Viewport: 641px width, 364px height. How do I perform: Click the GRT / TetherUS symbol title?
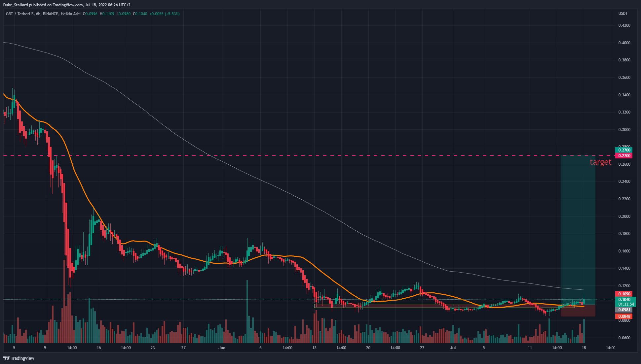coord(19,14)
